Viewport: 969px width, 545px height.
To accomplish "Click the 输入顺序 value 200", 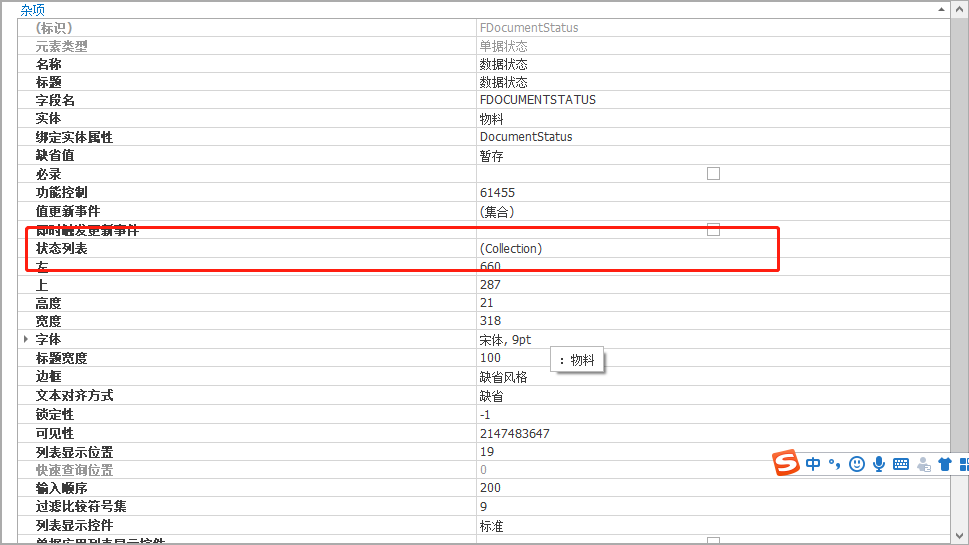I will (x=490, y=488).
